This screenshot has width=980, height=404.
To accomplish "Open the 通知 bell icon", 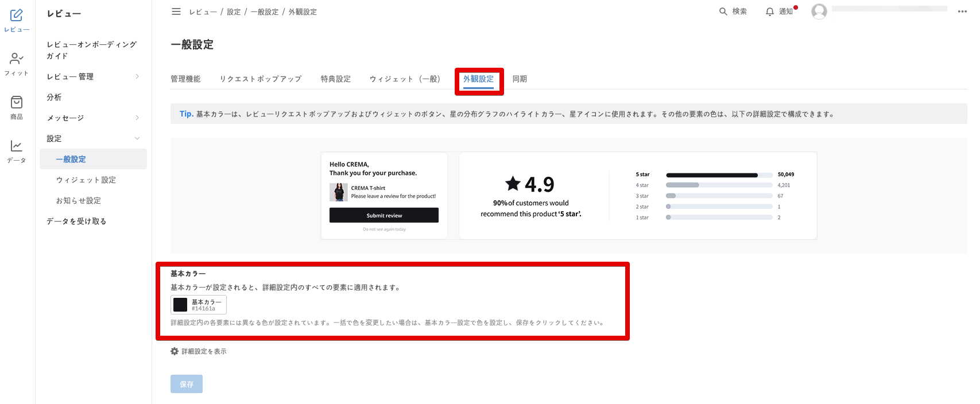I will click(770, 11).
